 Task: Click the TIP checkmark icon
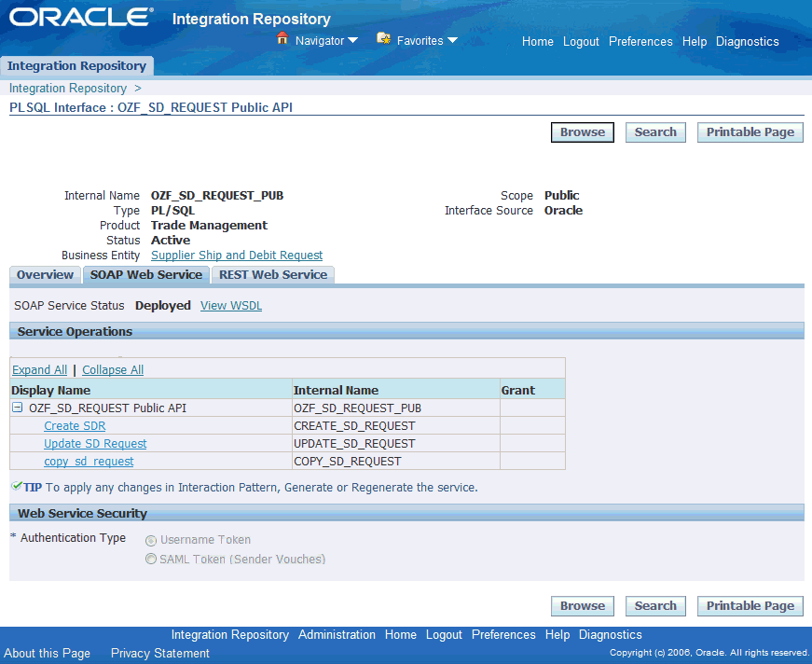point(17,486)
